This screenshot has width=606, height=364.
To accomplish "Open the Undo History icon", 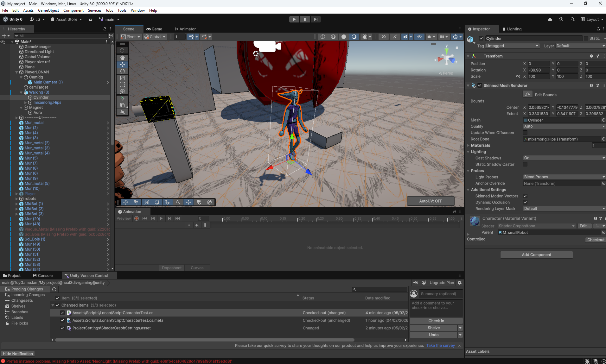I will coord(561,19).
